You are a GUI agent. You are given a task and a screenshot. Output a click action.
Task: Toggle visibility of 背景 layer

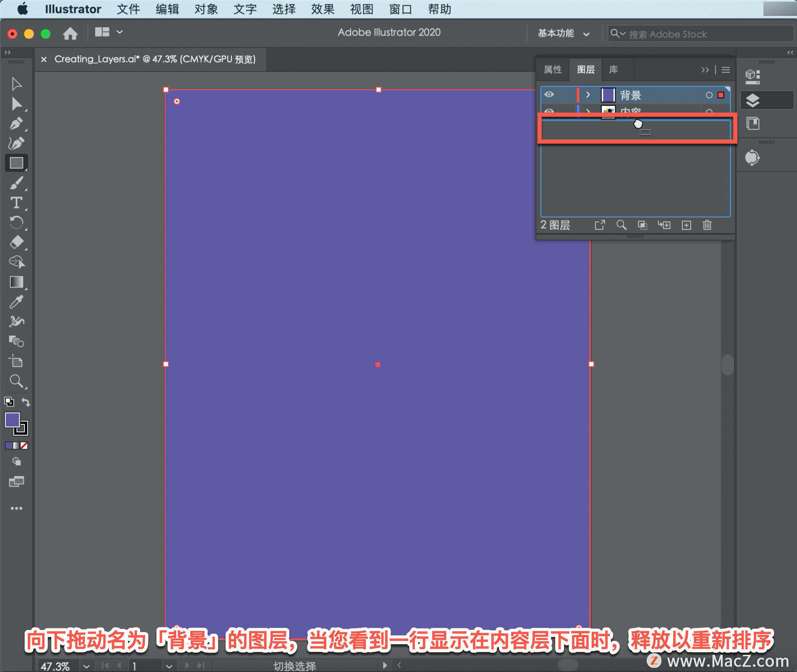[x=549, y=95]
